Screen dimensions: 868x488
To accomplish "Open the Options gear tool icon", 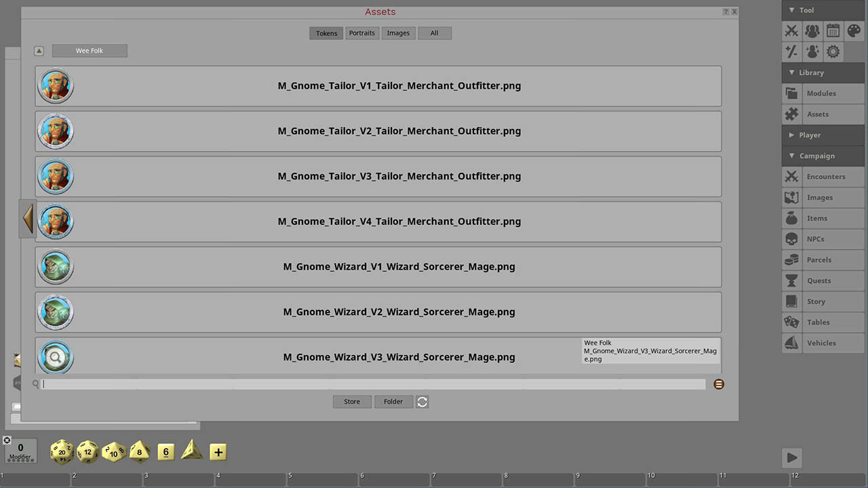I will 833,52.
